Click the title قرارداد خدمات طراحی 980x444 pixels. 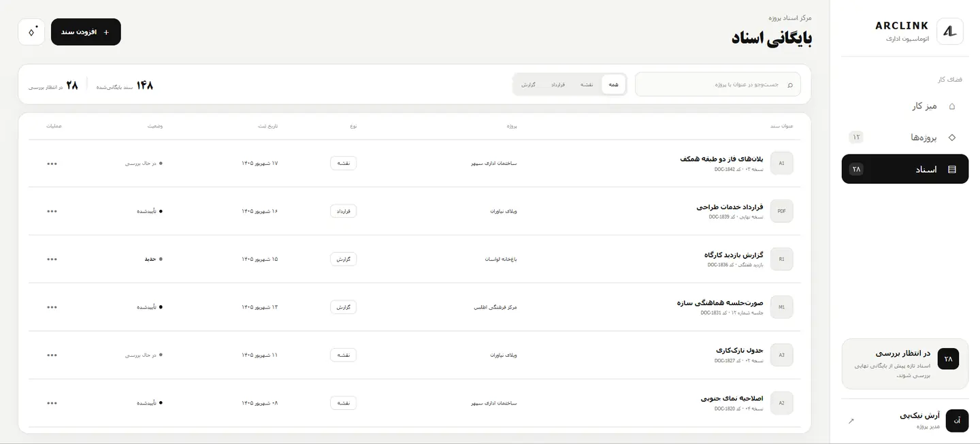point(730,207)
